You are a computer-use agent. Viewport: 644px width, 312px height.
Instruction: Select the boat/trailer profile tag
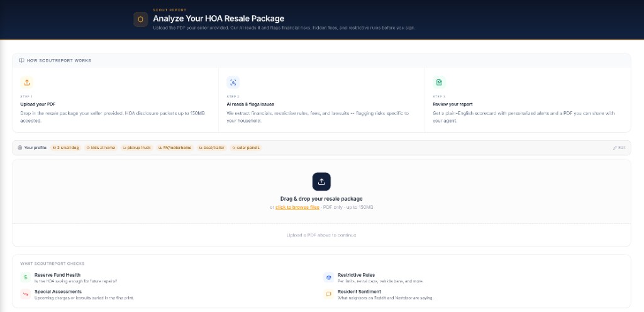[212, 148]
